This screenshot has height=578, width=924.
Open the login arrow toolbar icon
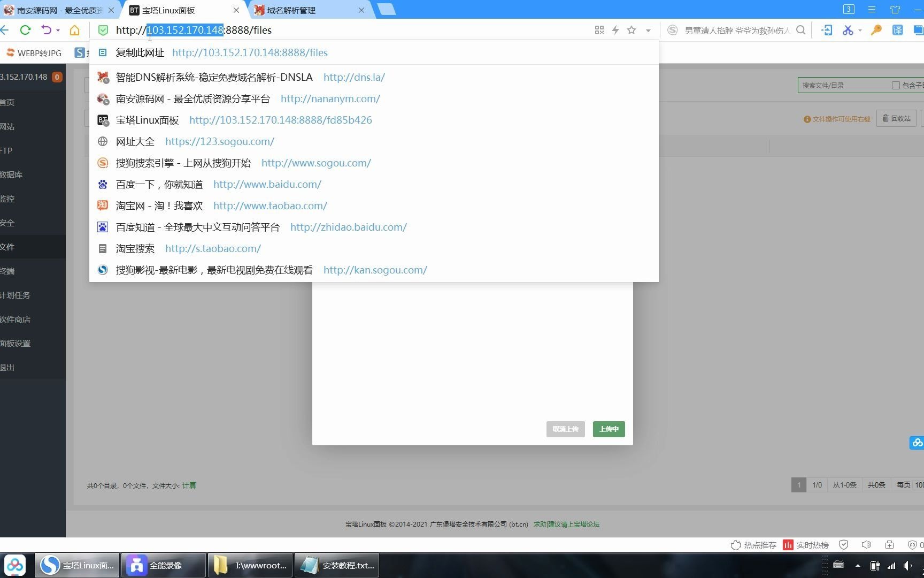click(x=827, y=31)
